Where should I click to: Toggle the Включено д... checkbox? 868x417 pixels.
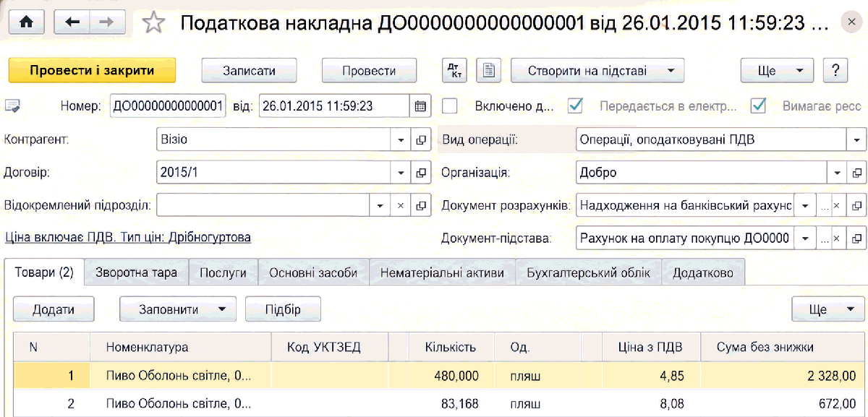(x=450, y=106)
